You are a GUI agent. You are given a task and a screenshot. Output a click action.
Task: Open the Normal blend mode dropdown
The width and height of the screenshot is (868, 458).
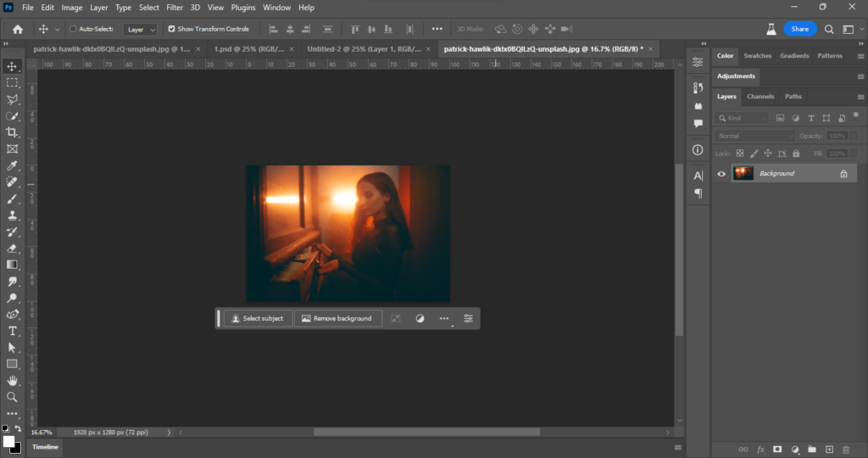pos(755,136)
